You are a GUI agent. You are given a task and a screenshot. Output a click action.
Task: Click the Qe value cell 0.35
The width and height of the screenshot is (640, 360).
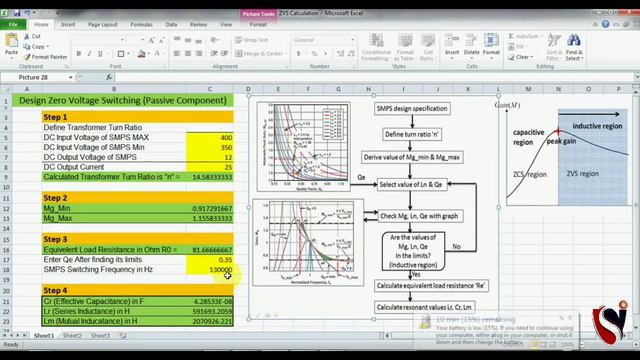[x=209, y=260]
